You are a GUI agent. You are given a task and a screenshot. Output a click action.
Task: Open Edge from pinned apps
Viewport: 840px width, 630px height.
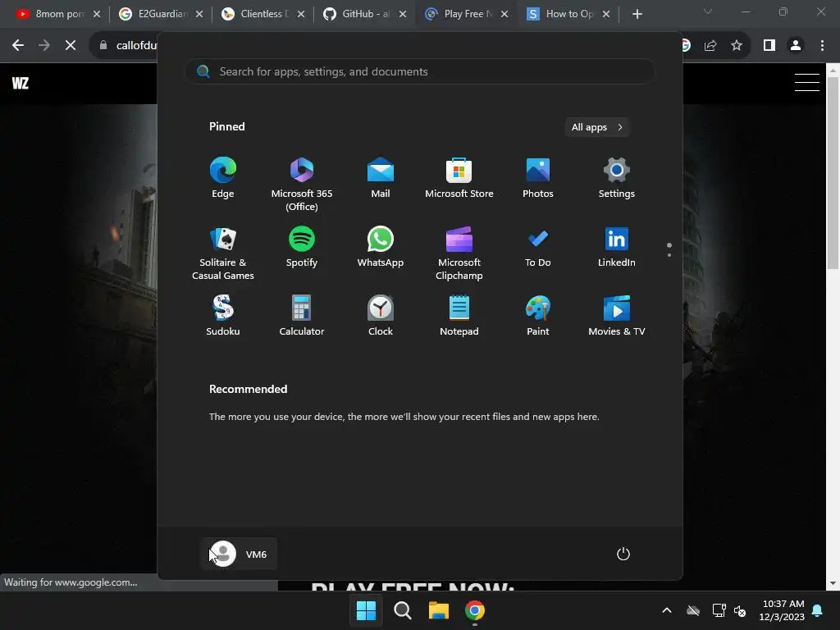tap(223, 179)
